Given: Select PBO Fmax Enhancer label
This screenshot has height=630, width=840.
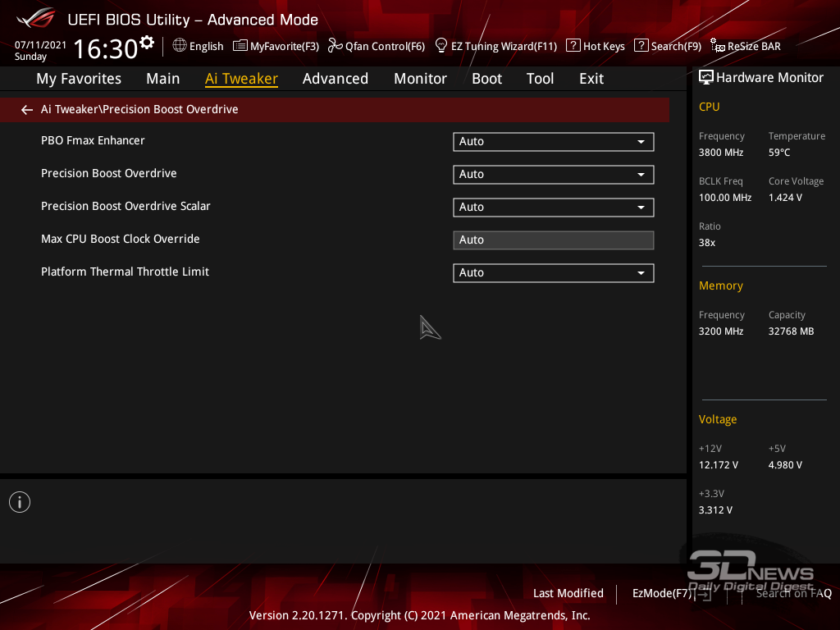Looking at the screenshot, I should 93,140.
